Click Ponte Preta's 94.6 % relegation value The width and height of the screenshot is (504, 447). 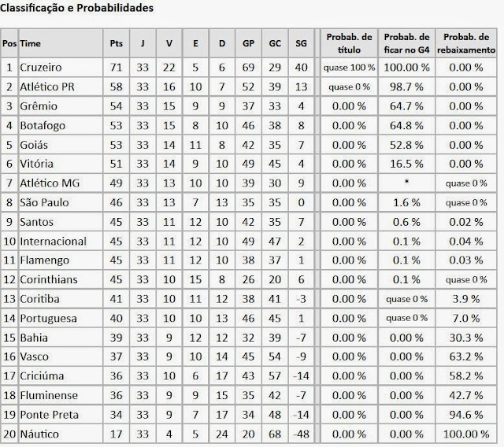(x=466, y=415)
